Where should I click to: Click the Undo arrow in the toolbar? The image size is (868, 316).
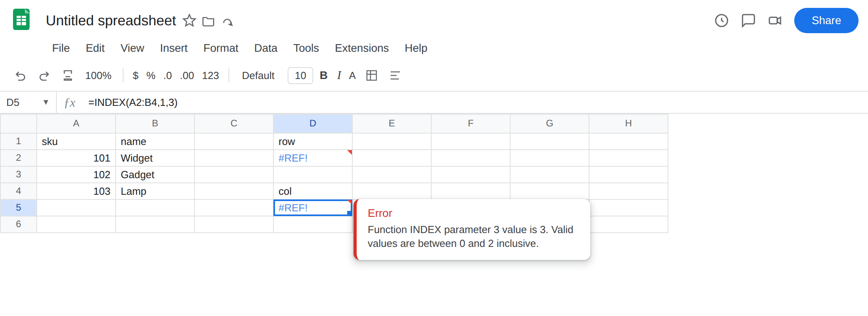21,75
